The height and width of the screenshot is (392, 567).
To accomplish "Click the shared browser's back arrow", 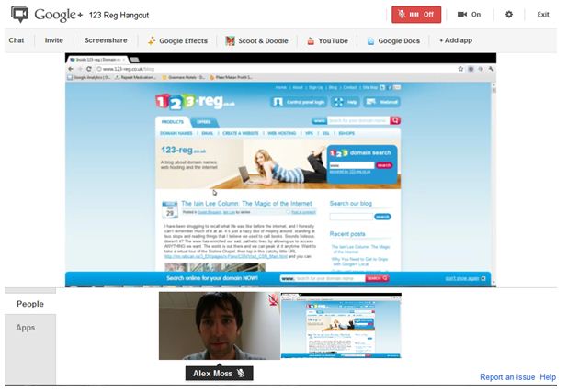I will pos(71,69).
